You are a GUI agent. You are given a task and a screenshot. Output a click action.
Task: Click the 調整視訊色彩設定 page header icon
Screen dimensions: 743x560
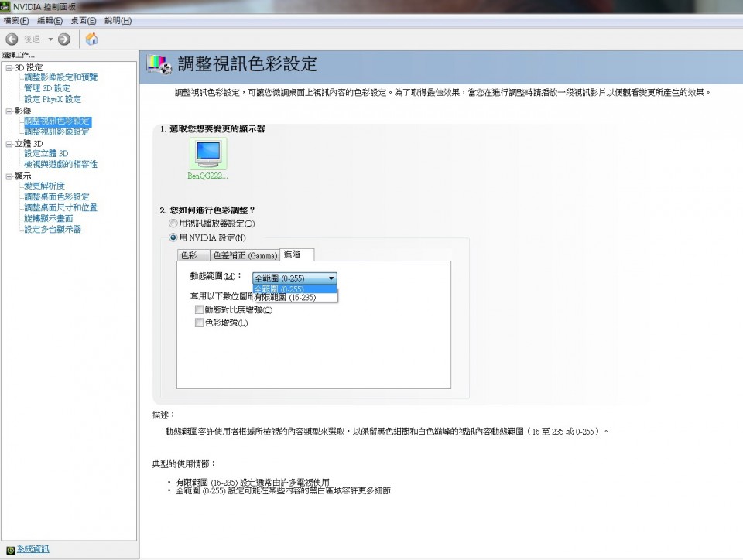click(x=159, y=64)
